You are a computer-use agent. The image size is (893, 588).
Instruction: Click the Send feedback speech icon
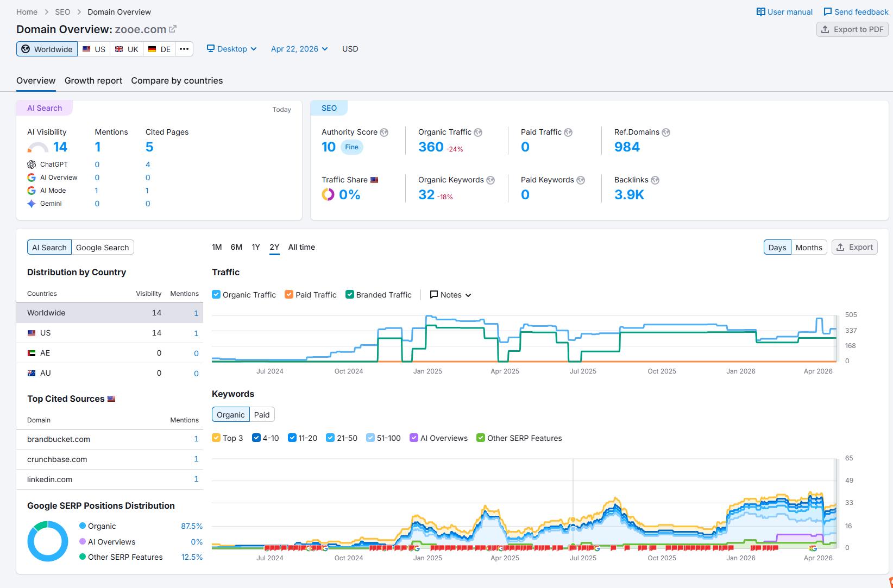pos(828,12)
